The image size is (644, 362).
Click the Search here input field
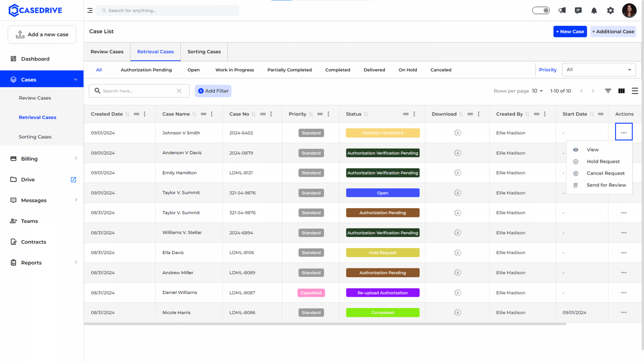139,91
